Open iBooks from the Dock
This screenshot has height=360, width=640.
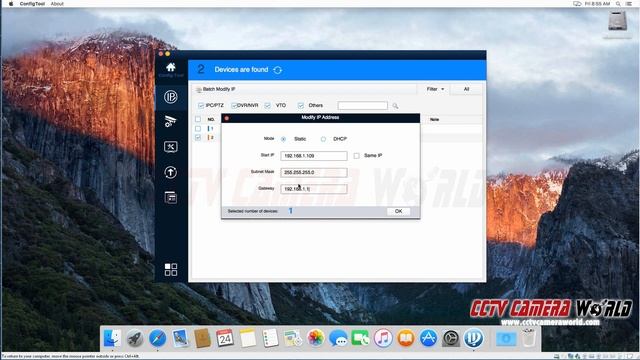406,338
